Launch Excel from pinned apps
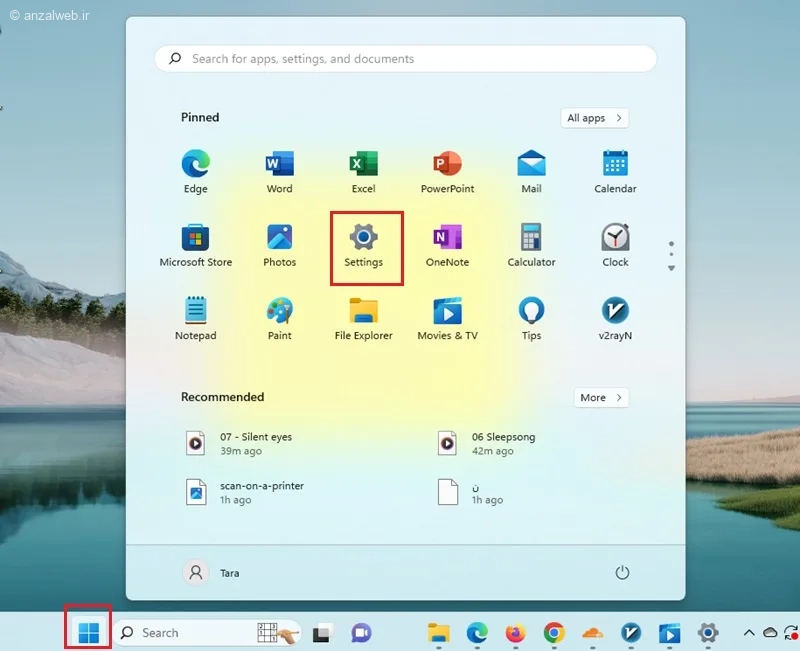Viewport: 800px width, 651px height. pos(363,171)
